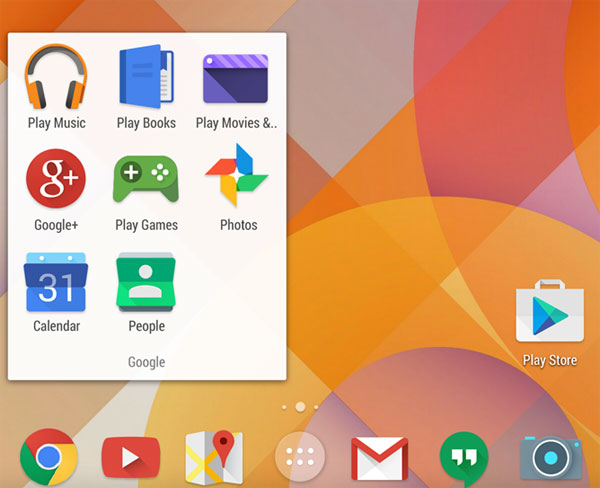Launch the Play Games controller icon
600x488 pixels.
(146, 179)
